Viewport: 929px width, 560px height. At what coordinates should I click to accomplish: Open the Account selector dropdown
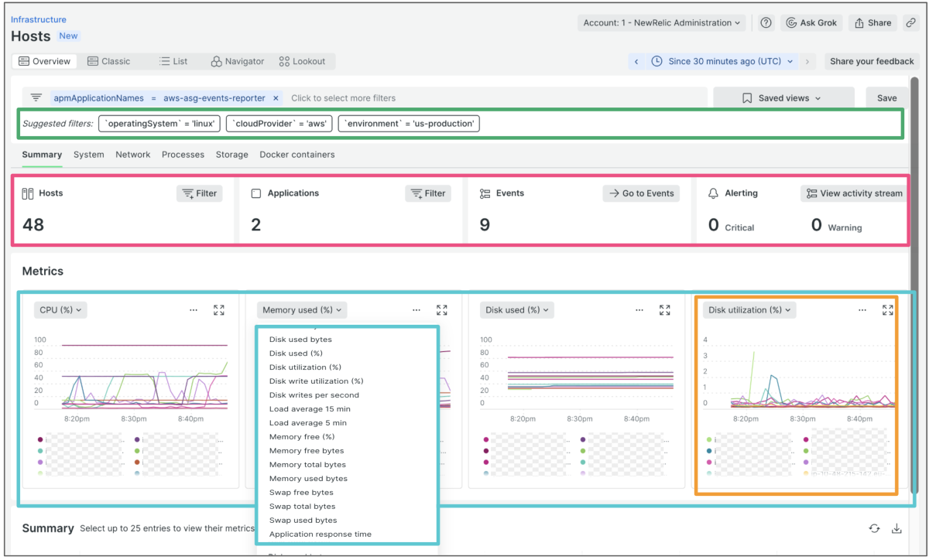[x=661, y=23]
